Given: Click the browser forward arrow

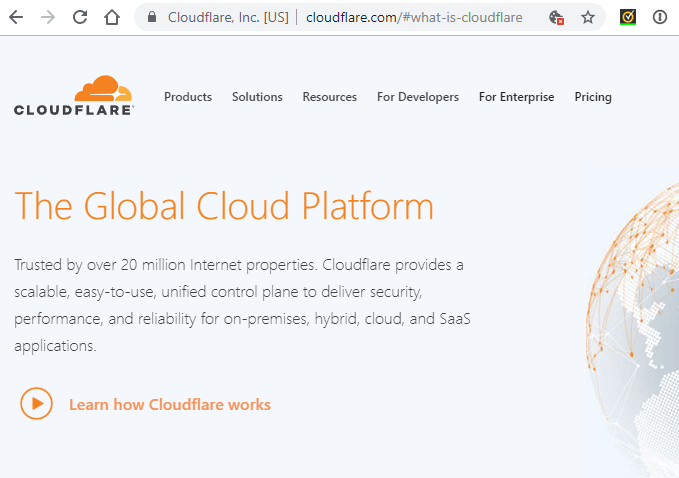Looking at the screenshot, I should pos(48,17).
